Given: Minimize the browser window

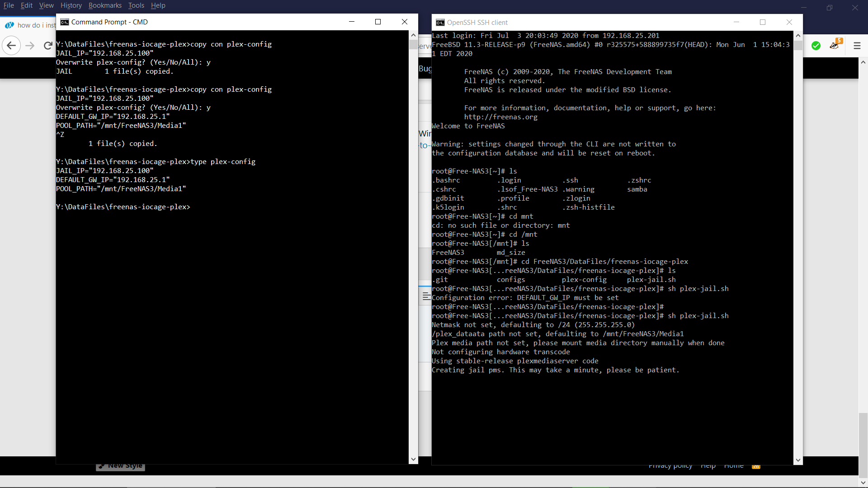Looking at the screenshot, I should pyautogui.click(x=804, y=8).
